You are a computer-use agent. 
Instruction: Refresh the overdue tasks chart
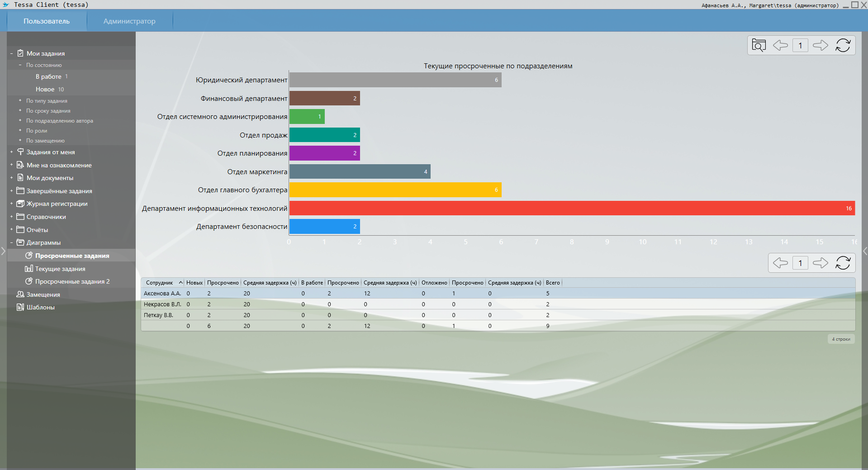(x=843, y=45)
